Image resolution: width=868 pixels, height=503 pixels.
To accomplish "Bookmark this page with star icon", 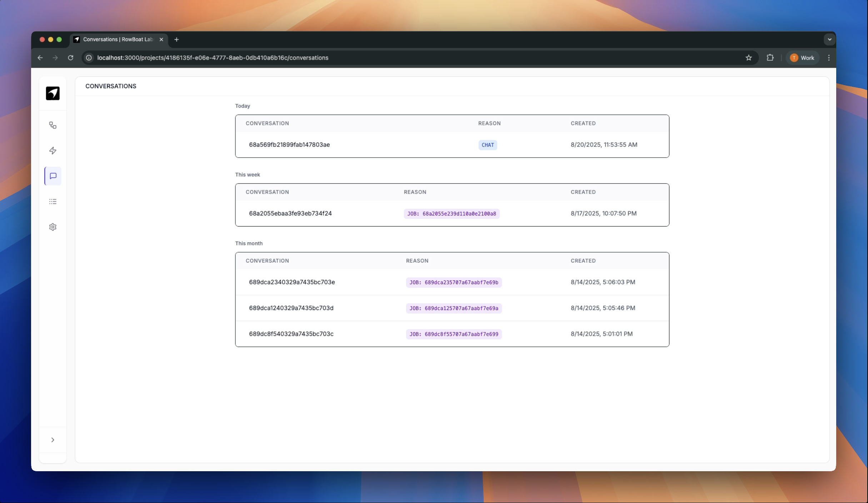I will 749,58.
